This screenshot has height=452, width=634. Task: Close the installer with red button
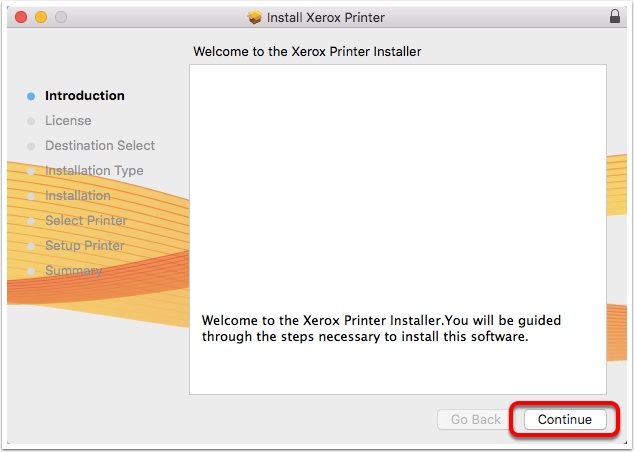pyautogui.click(x=21, y=17)
